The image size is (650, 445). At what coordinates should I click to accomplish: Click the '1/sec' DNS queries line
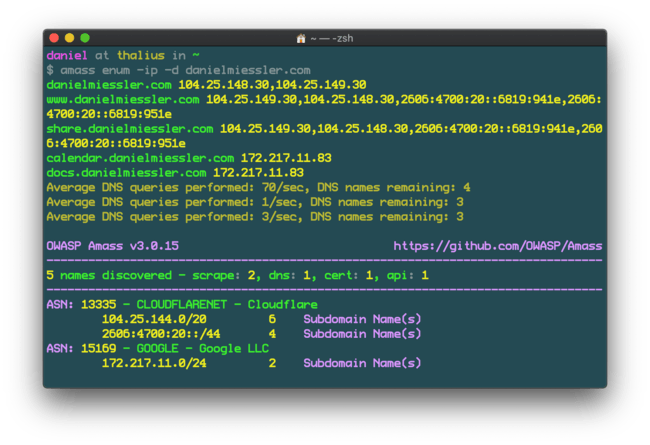click(x=255, y=202)
